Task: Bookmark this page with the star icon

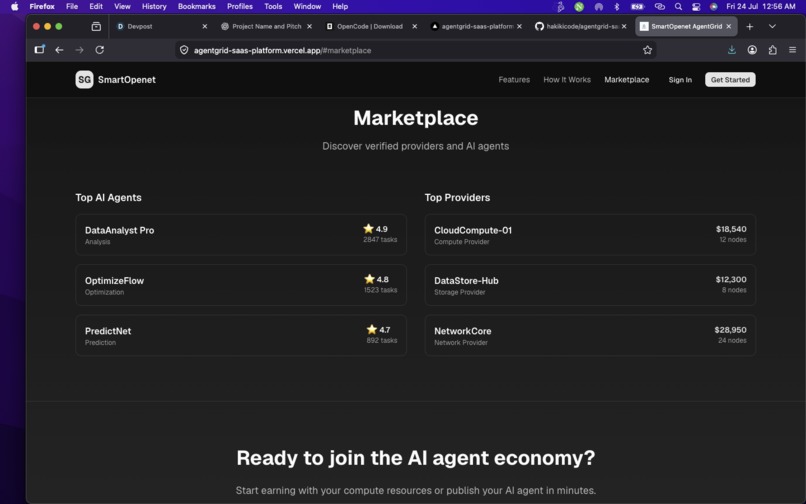Action: pyautogui.click(x=647, y=50)
